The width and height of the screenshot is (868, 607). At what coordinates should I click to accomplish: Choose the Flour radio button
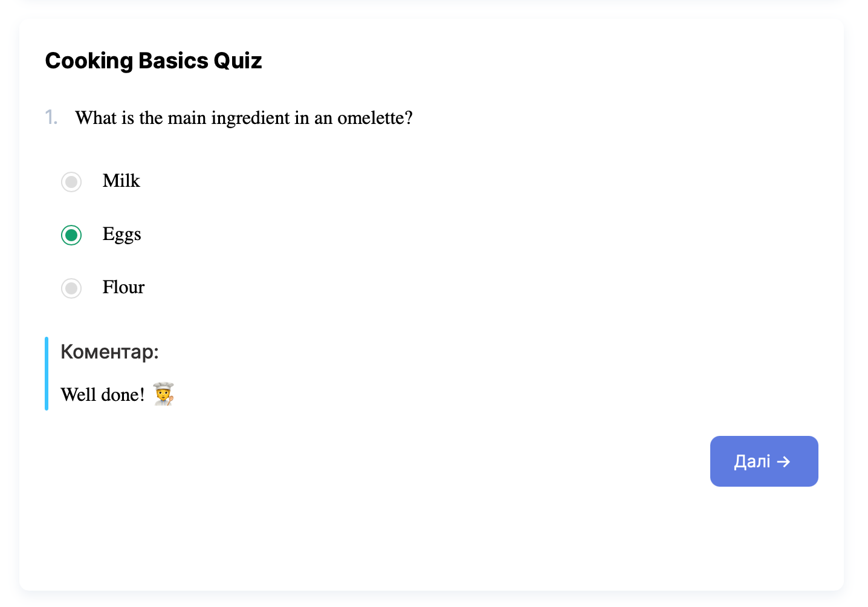[71, 288]
